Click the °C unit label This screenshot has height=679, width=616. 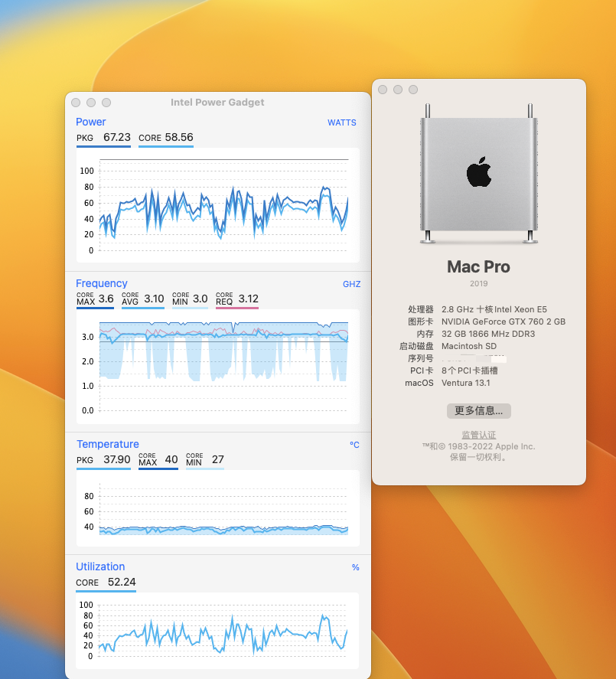pyautogui.click(x=354, y=446)
